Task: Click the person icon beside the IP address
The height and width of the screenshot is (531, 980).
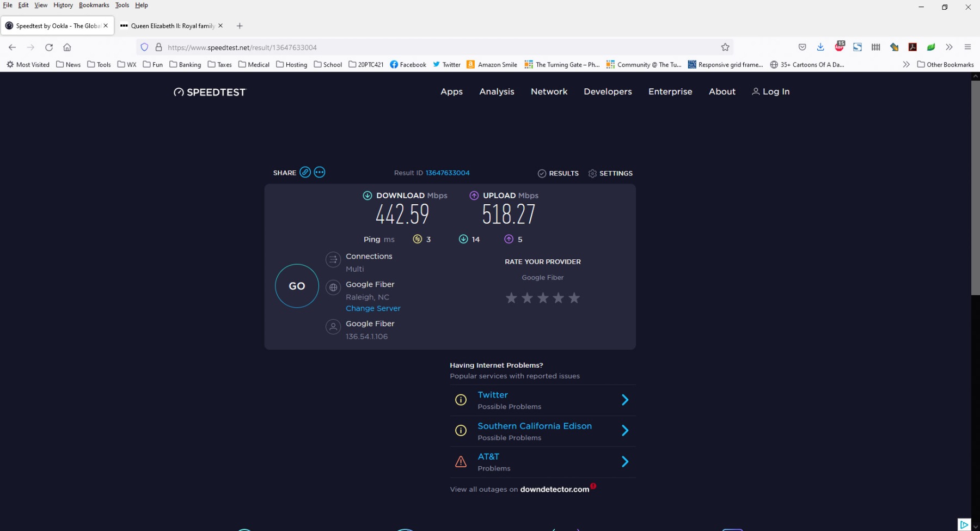Action: pyautogui.click(x=333, y=327)
